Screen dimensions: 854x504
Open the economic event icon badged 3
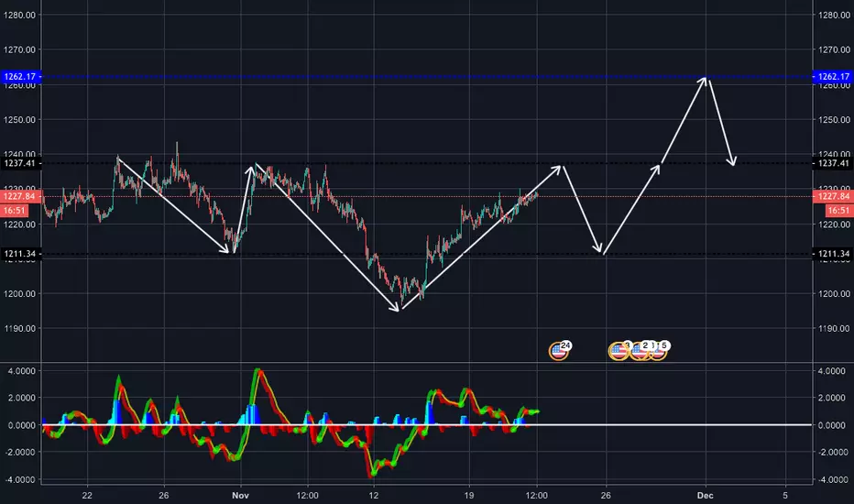618,351
